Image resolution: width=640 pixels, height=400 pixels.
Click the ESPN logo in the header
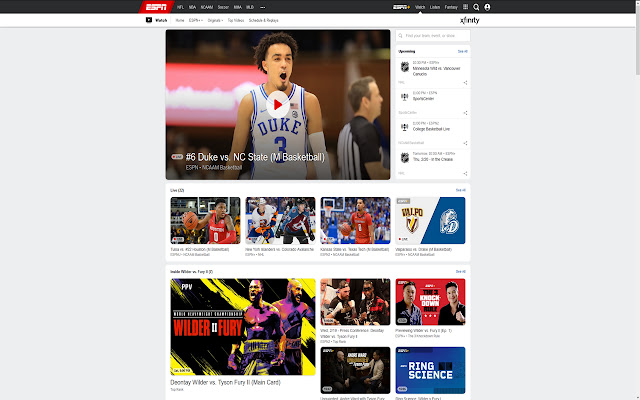(x=156, y=7)
